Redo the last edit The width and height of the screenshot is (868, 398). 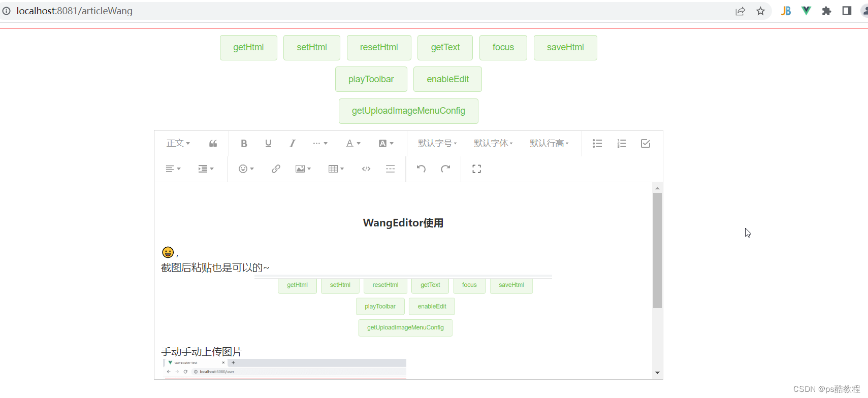click(445, 169)
